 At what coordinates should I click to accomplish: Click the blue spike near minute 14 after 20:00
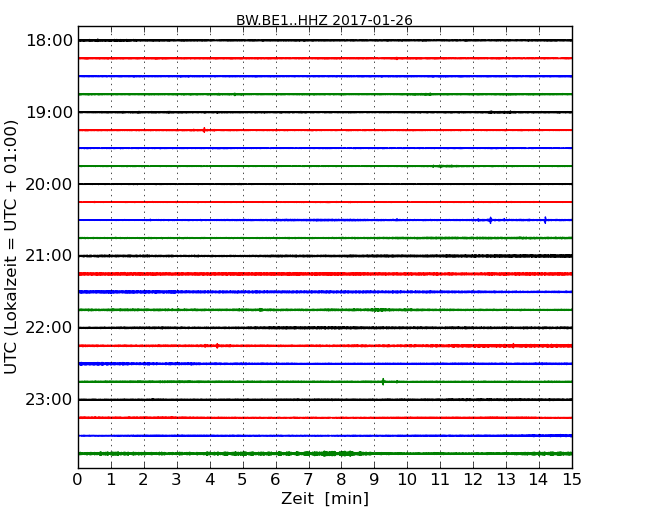tap(545, 220)
